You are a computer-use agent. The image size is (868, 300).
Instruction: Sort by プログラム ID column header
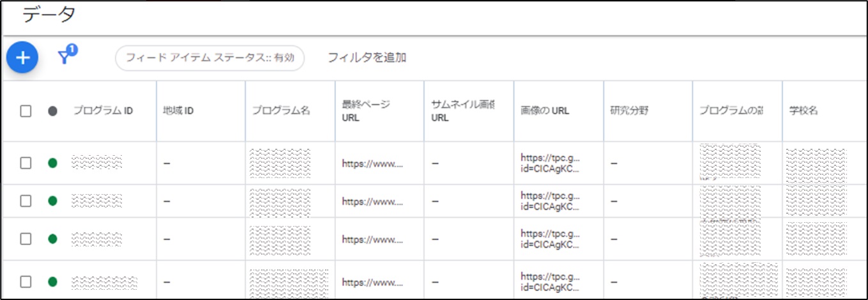tap(103, 111)
